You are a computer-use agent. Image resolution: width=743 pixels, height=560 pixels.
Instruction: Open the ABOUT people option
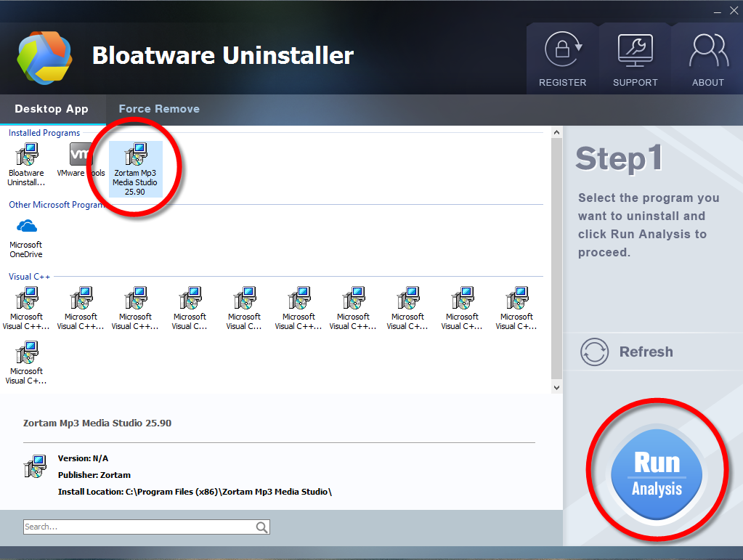(x=708, y=59)
